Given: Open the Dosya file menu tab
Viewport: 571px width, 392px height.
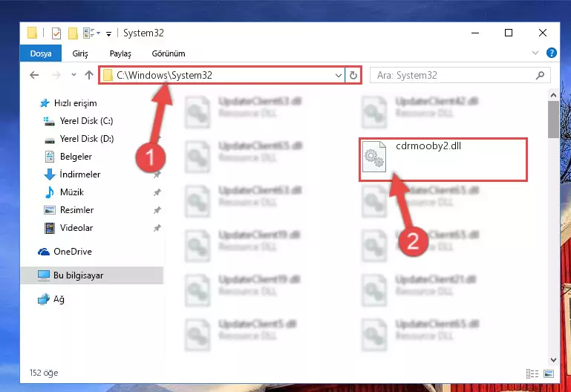Looking at the screenshot, I should (x=41, y=53).
